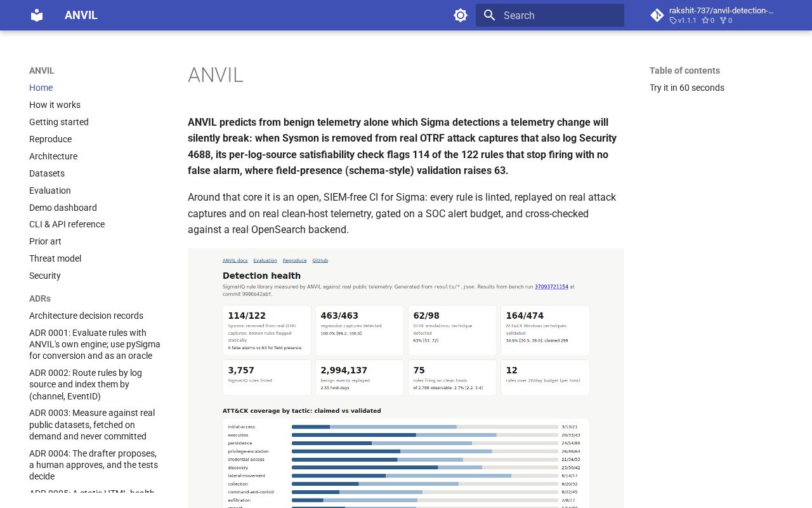Open Architecture decision records
This screenshot has height=508, width=812.
click(86, 316)
